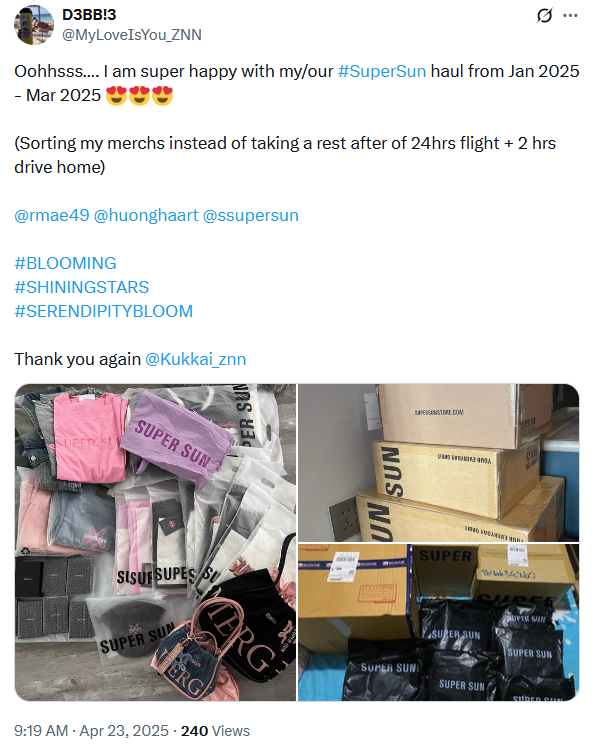Image resolution: width=594 pixels, height=752 pixels.
Task: Visit the @Kukkai_znn mention
Action: click(196, 359)
